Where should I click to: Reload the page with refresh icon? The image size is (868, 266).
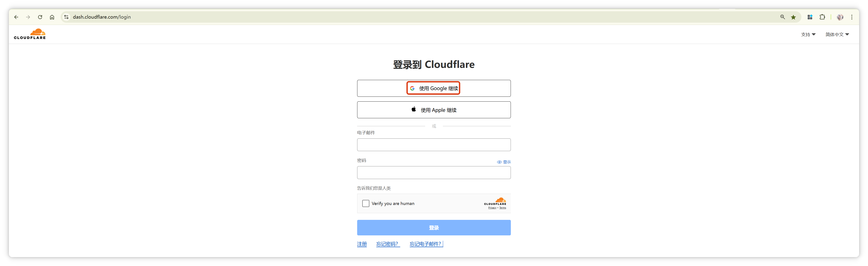(40, 17)
